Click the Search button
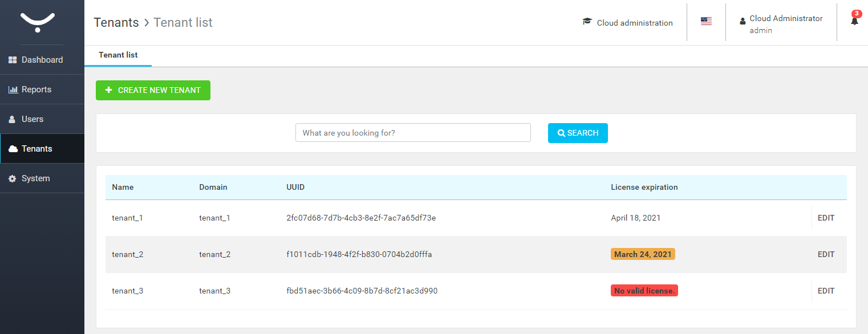This screenshot has width=868, height=334. point(578,133)
